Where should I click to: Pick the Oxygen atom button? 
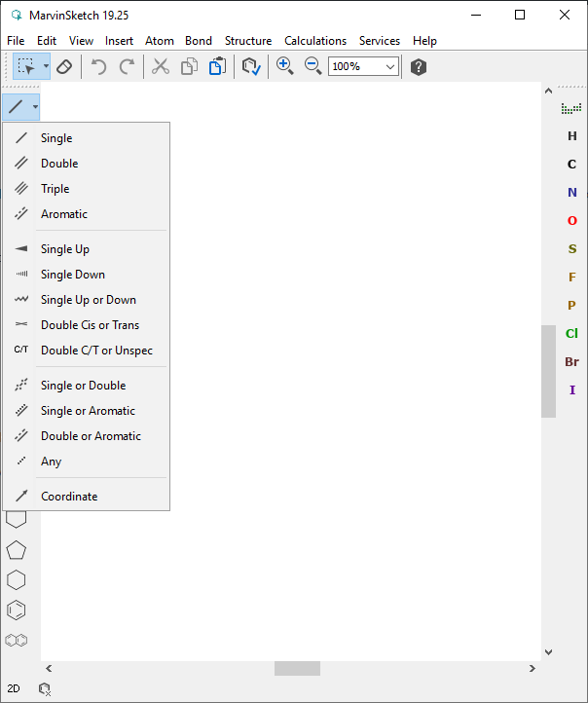(572, 221)
